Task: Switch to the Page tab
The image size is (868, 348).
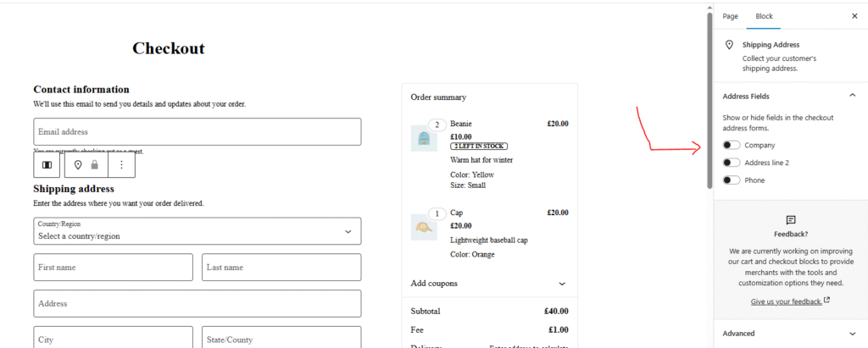Action: (x=730, y=16)
